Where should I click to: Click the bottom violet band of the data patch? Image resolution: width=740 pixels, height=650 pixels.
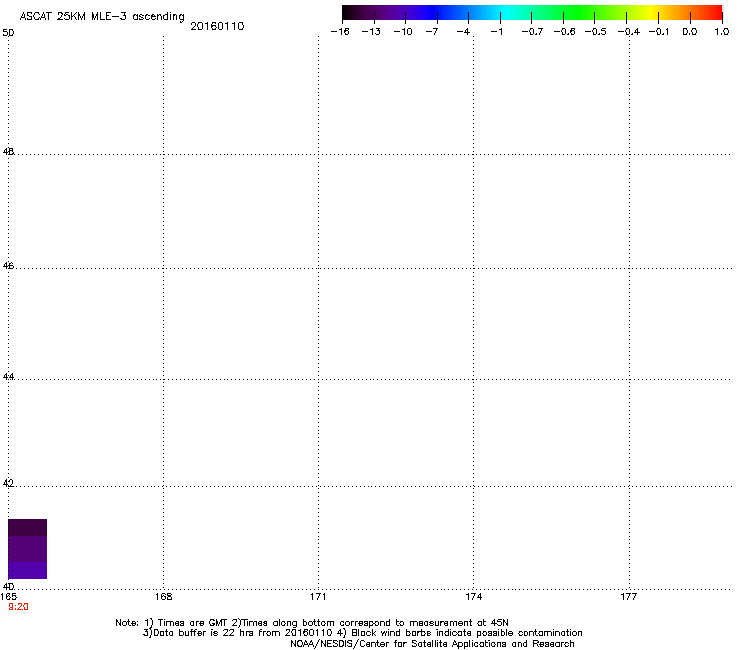pos(27,570)
